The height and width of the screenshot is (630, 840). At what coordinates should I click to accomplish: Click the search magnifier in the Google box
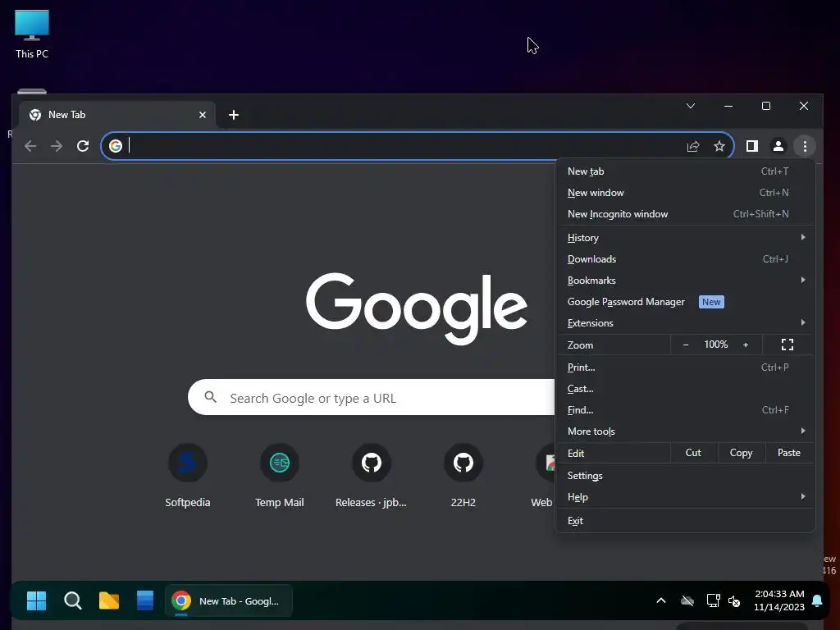[211, 397]
